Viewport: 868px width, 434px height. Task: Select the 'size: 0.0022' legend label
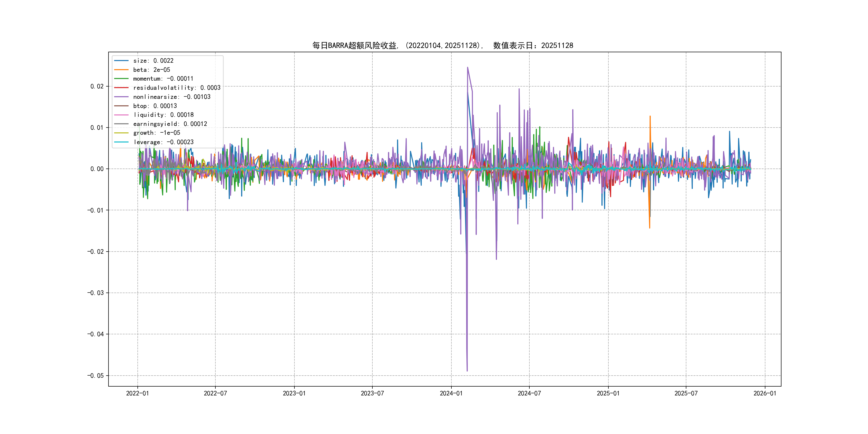click(153, 61)
